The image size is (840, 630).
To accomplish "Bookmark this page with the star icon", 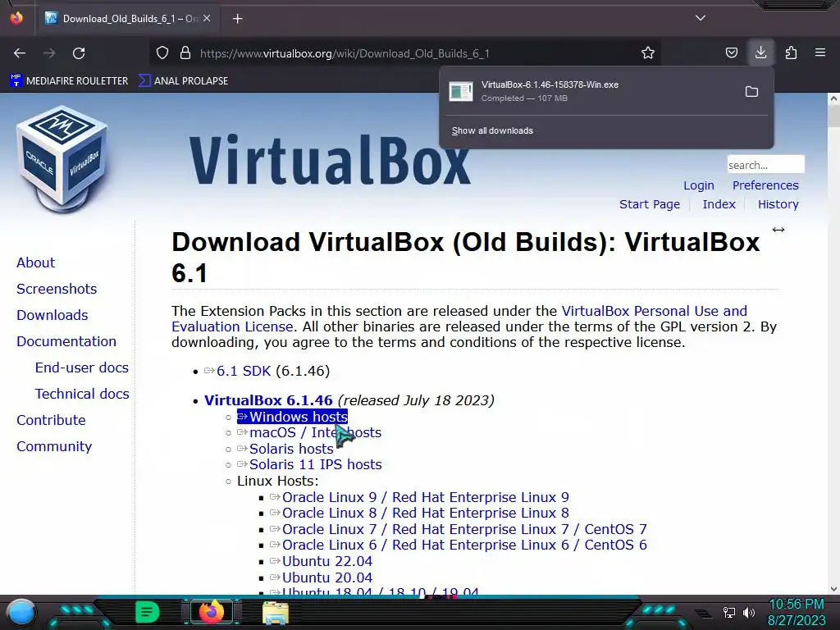I will click(x=648, y=53).
